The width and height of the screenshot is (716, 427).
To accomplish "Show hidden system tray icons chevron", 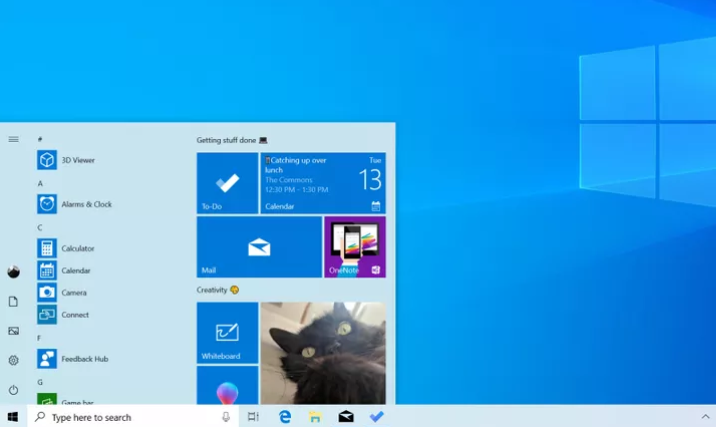I will click(705, 416).
